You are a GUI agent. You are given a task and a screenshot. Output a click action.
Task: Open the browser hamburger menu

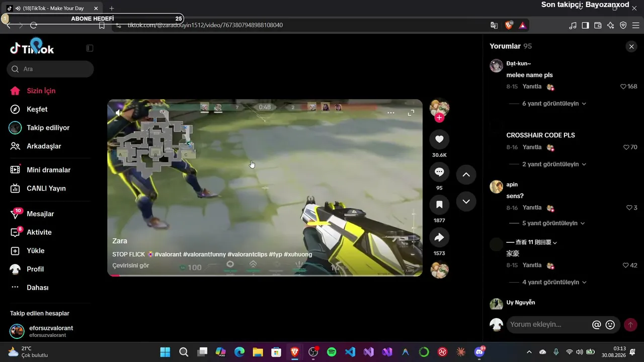pyautogui.click(x=636, y=26)
